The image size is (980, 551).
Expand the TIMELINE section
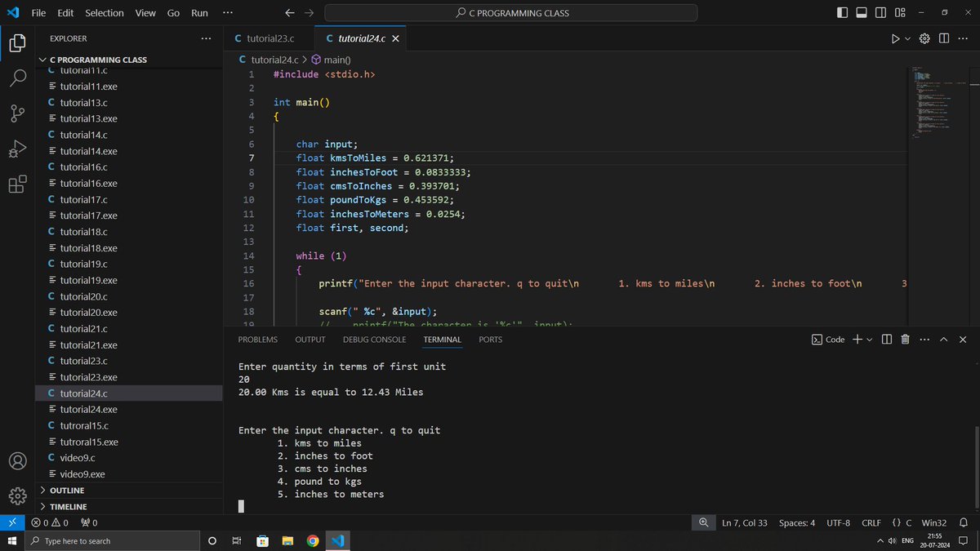pos(129,507)
